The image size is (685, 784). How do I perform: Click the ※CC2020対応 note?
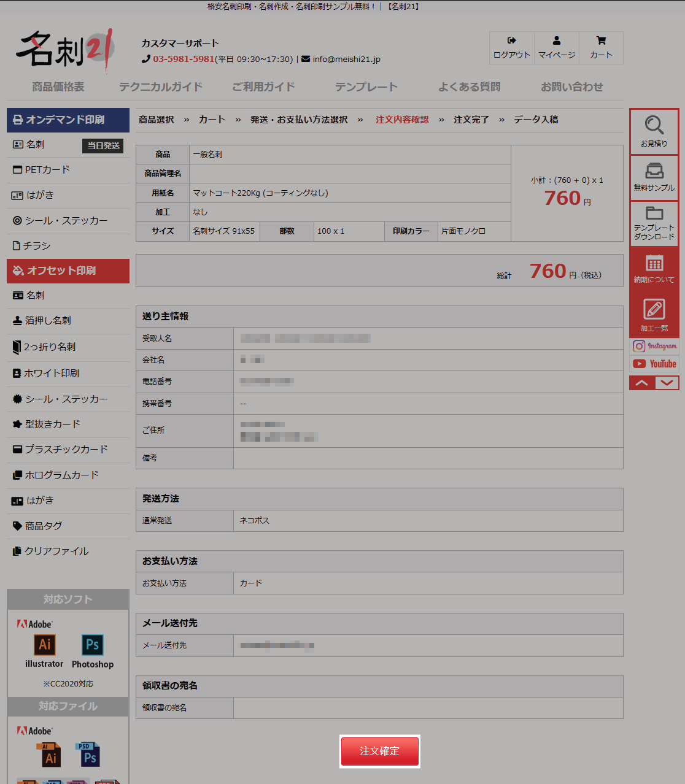coord(68,684)
